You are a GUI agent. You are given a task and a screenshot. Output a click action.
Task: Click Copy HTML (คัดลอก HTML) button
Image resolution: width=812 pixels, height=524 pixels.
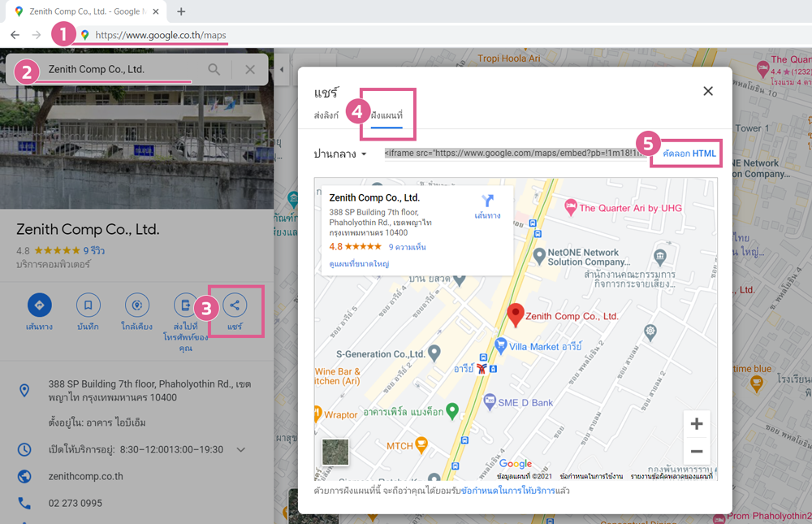coord(689,154)
